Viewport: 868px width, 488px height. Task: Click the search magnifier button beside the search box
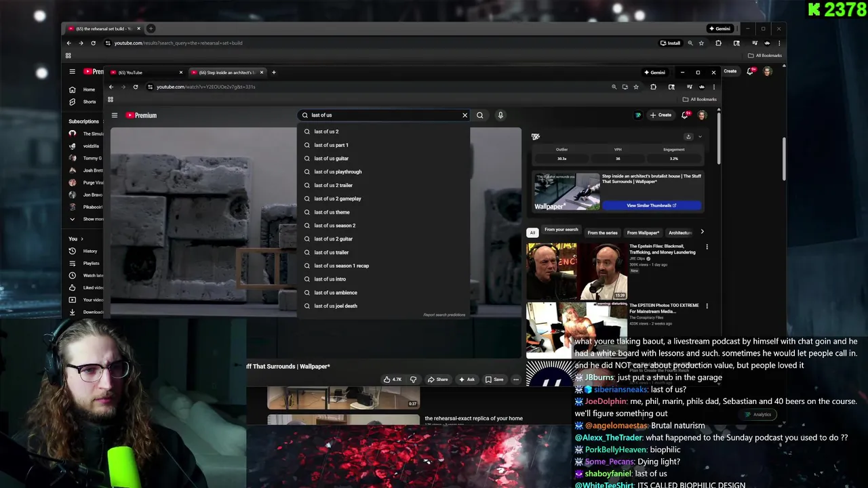tap(479, 115)
